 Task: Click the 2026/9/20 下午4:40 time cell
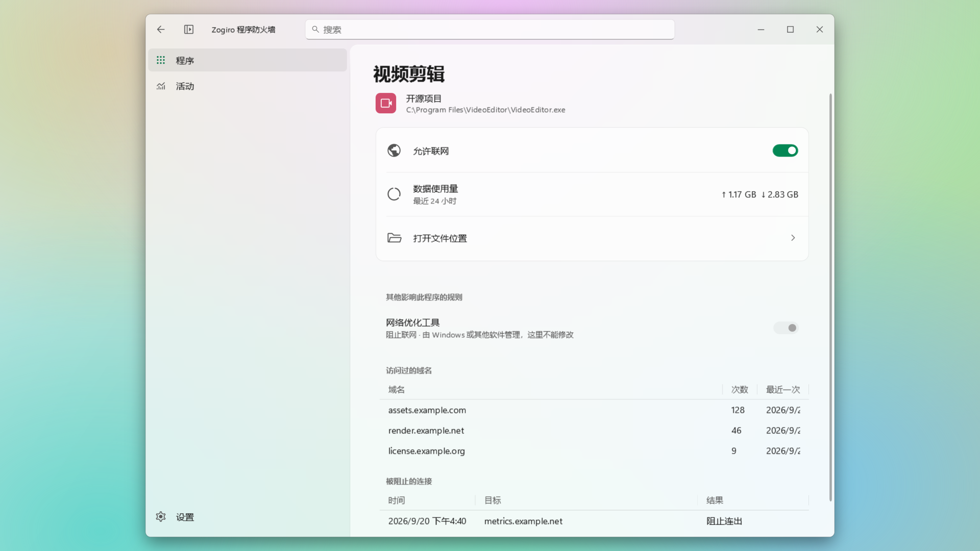pyautogui.click(x=427, y=521)
